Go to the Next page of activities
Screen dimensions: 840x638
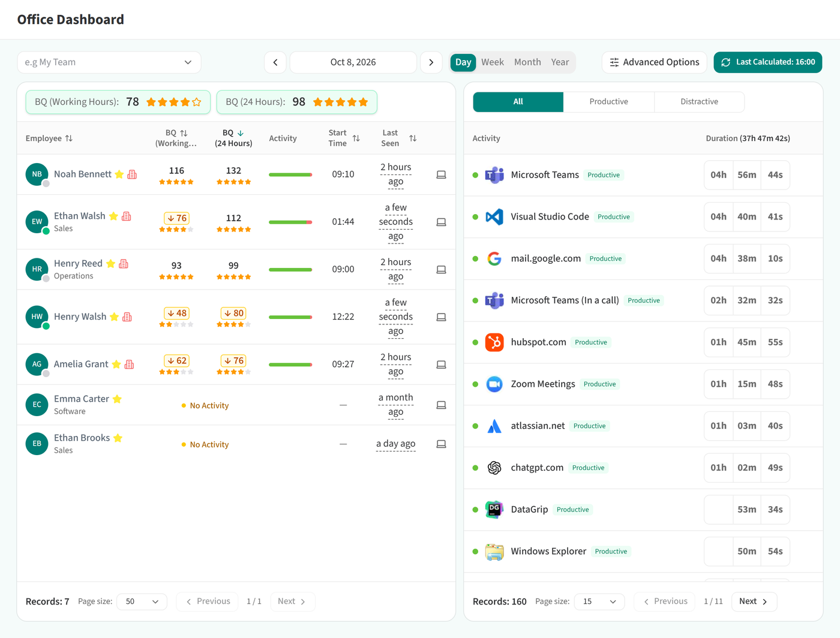click(754, 601)
